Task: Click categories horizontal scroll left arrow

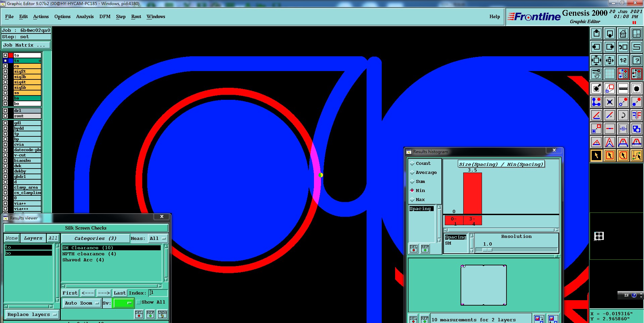Action: [x=63, y=286]
